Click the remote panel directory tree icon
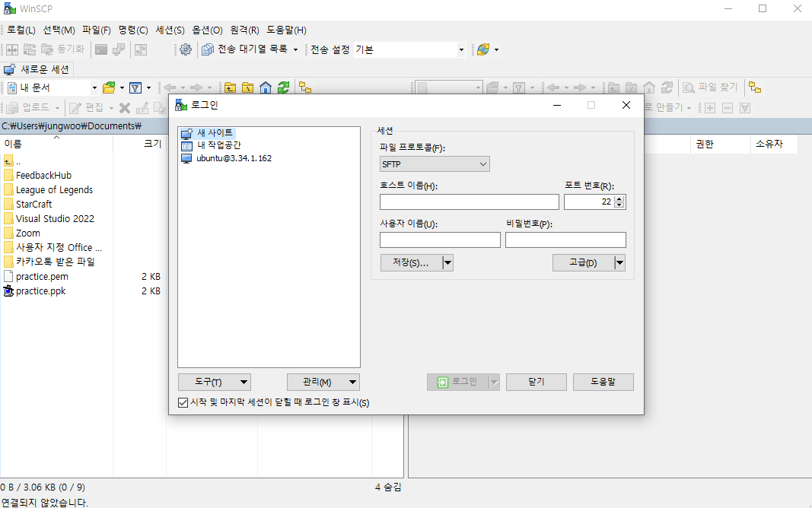 (x=755, y=88)
